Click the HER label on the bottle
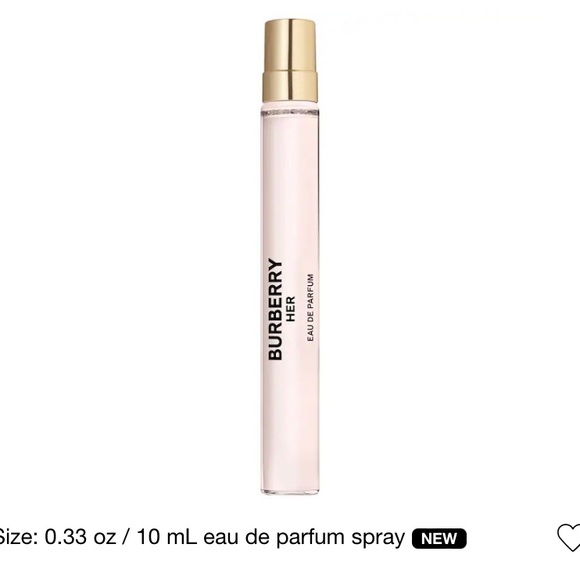This screenshot has height=580, width=580. coord(291,308)
